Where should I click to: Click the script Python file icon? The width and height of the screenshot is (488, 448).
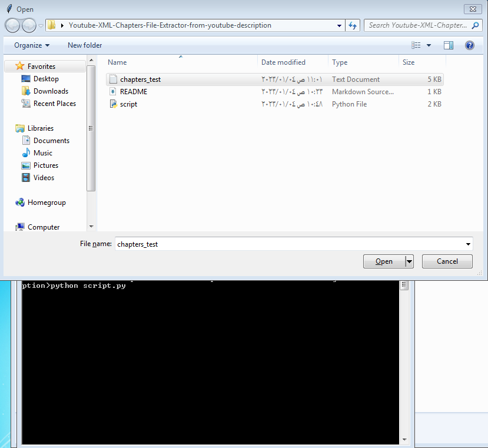pos(112,104)
